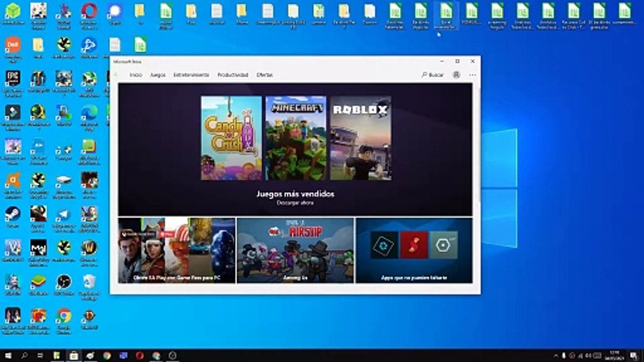Screen dimensions: 644x362
Task: Click the Descargar ahora link
Action: tap(295, 203)
